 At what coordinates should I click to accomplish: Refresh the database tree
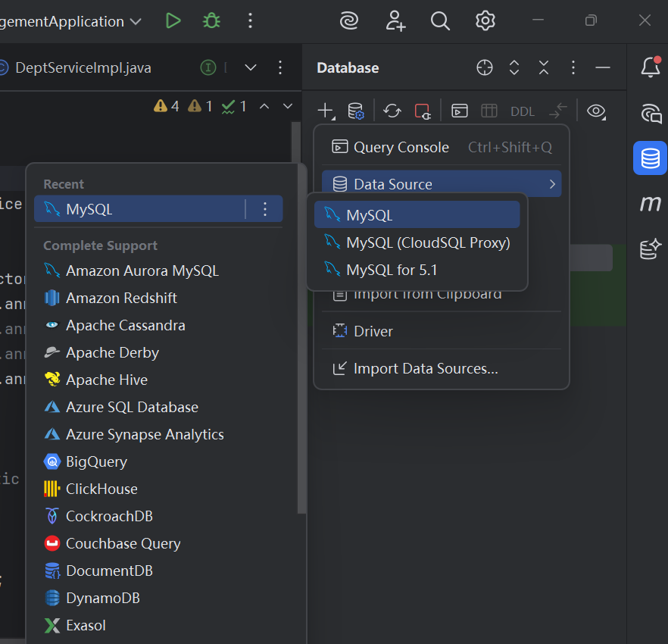(x=392, y=111)
